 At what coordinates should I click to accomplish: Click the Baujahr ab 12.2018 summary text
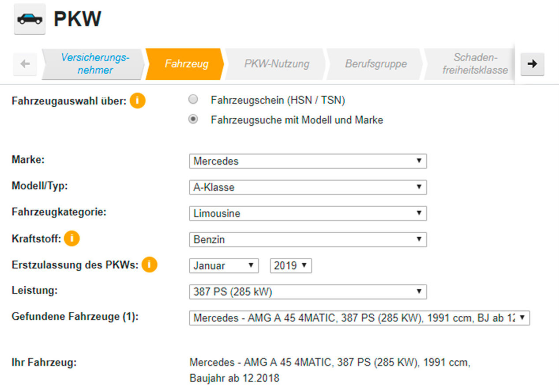pyautogui.click(x=234, y=378)
